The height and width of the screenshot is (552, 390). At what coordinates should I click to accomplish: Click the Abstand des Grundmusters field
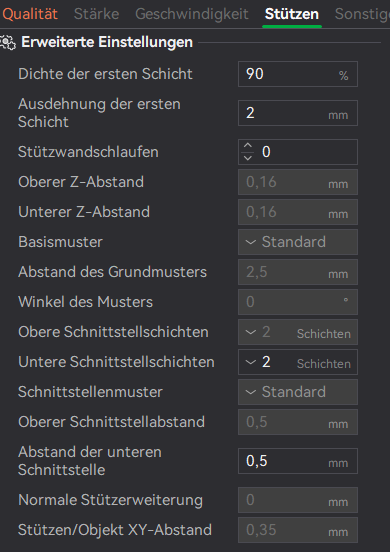tap(298, 272)
